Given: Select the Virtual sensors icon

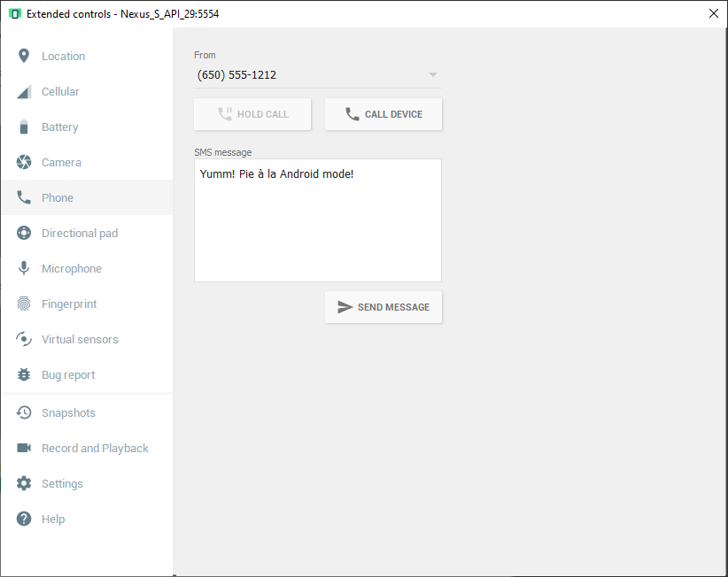Looking at the screenshot, I should [x=24, y=340].
